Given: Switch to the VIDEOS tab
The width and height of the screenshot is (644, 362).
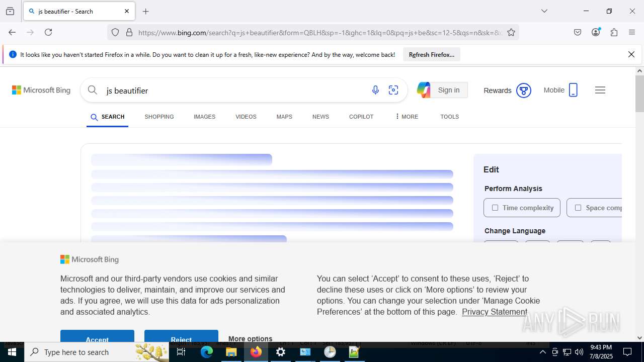Looking at the screenshot, I should point(246,117).
